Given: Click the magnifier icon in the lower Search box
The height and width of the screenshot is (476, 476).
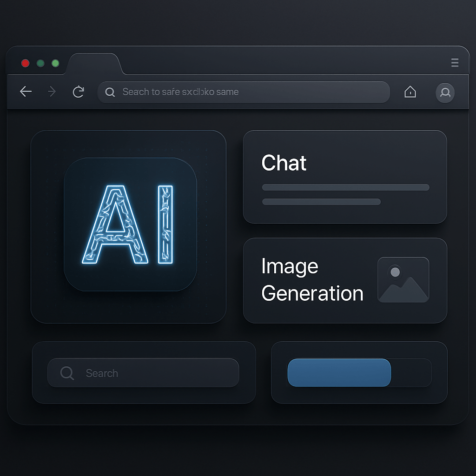Looking at the screenshot, I should pos(67,373).
